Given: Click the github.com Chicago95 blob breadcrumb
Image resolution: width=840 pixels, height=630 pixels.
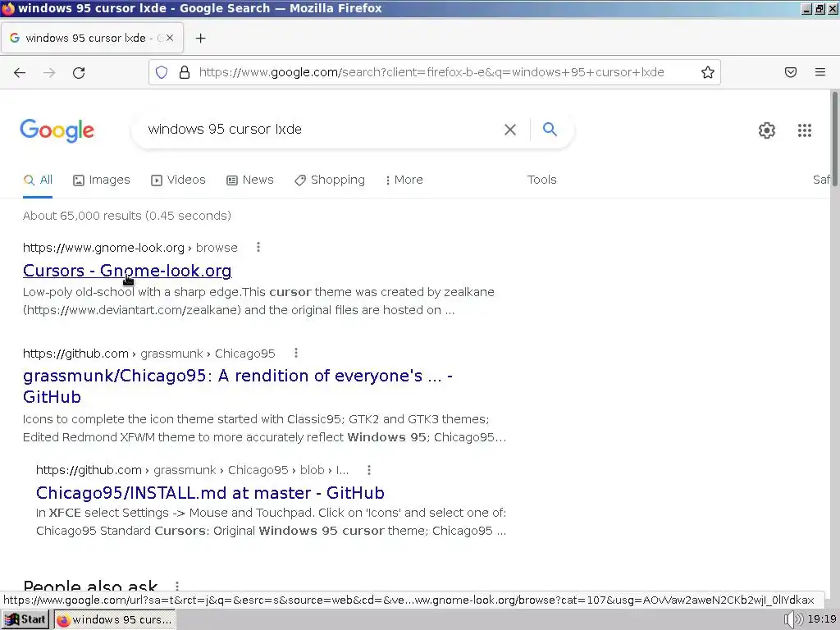Looking at the screenshot, I should (192, 470).
